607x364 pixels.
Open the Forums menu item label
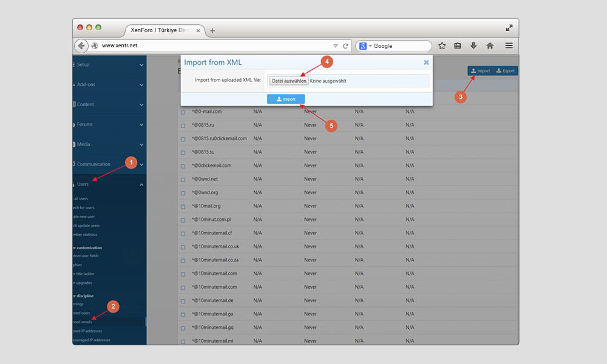click(x=84, y=124)
